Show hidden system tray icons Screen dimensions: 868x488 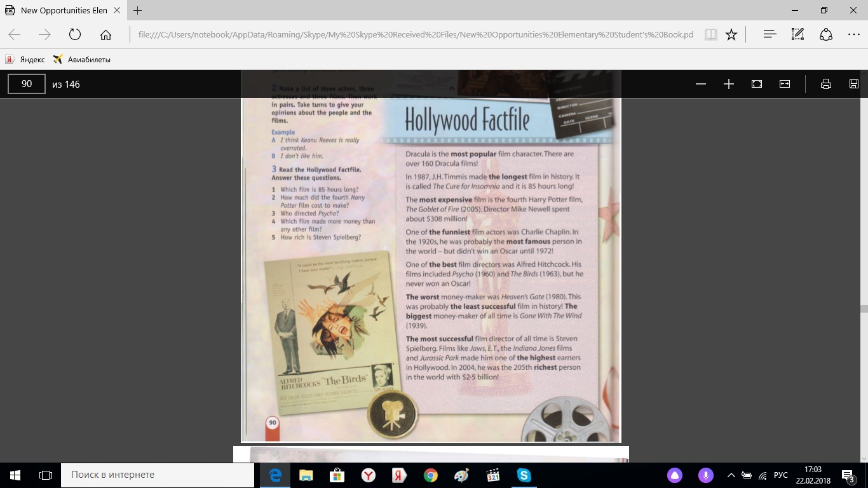[x=731, y=475]
